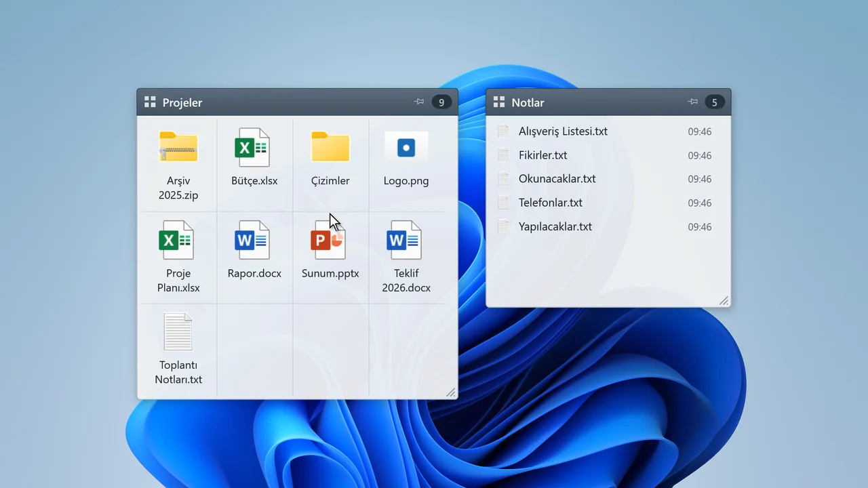Open the Çizimler folder icon
This screenshot has height=488, width=868.
330,147
